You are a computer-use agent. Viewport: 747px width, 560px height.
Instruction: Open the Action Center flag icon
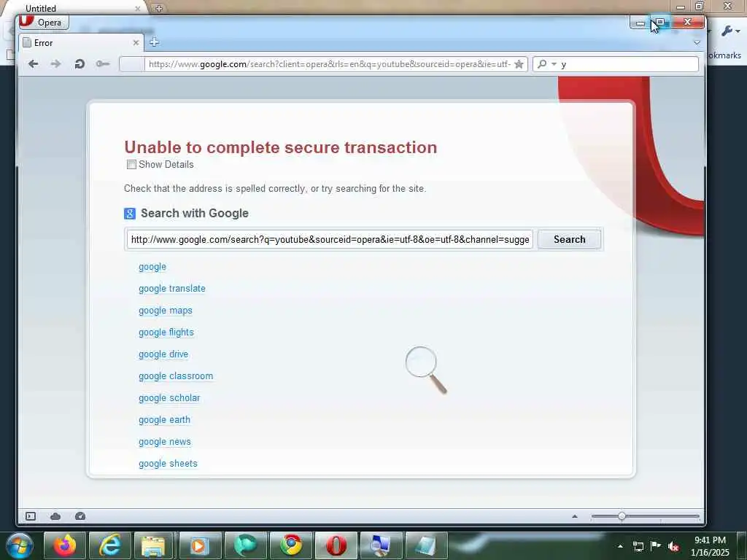(x=656, y=545)
